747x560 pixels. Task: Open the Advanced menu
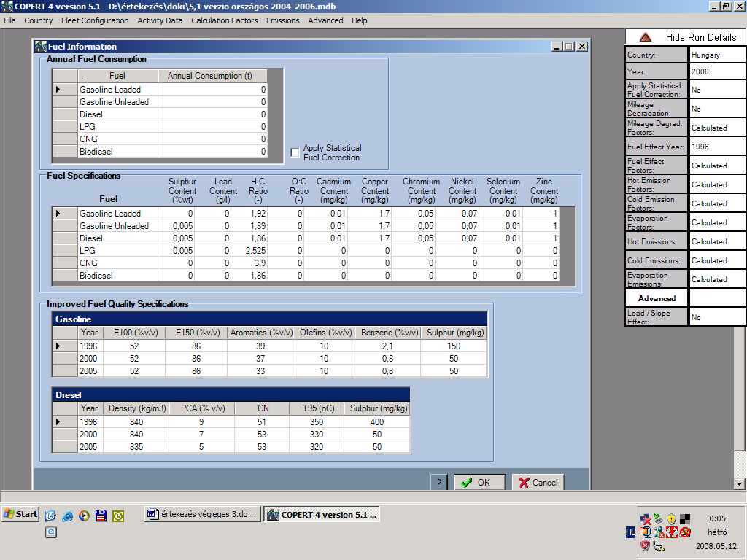pyautogui.click(x=325, y=20)
